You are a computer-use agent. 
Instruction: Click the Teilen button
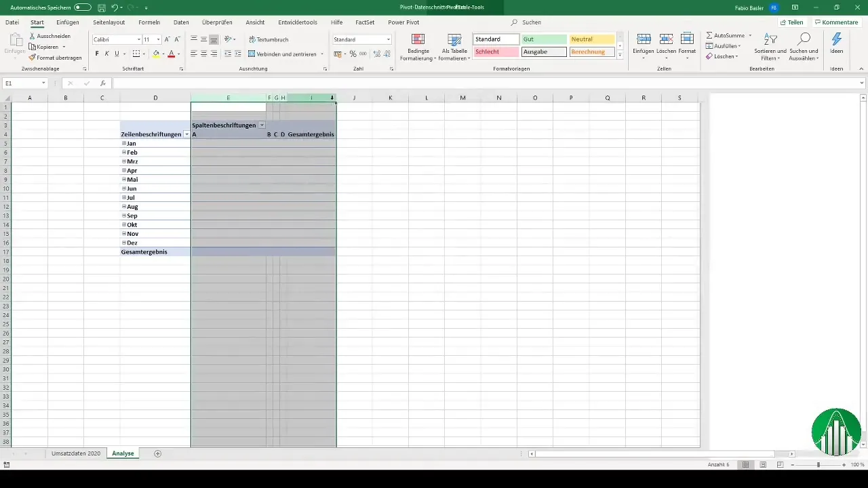click(x=791, y=22)
